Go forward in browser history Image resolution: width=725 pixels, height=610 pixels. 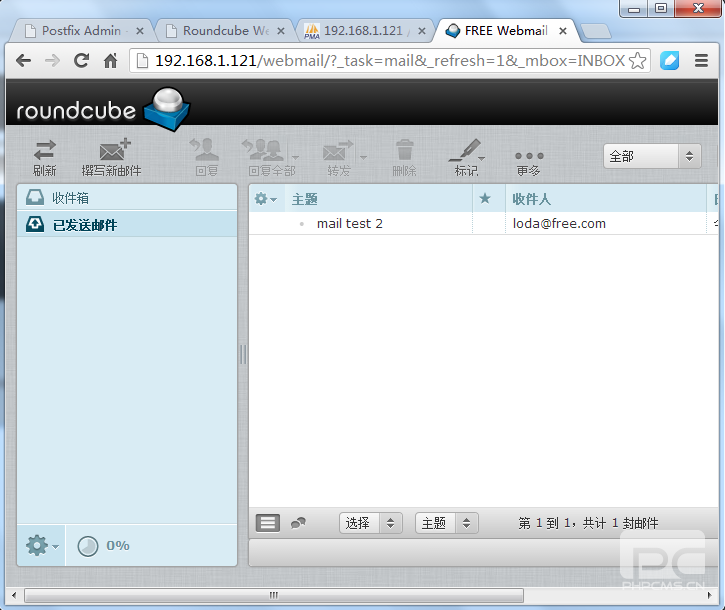pos(52,61)
